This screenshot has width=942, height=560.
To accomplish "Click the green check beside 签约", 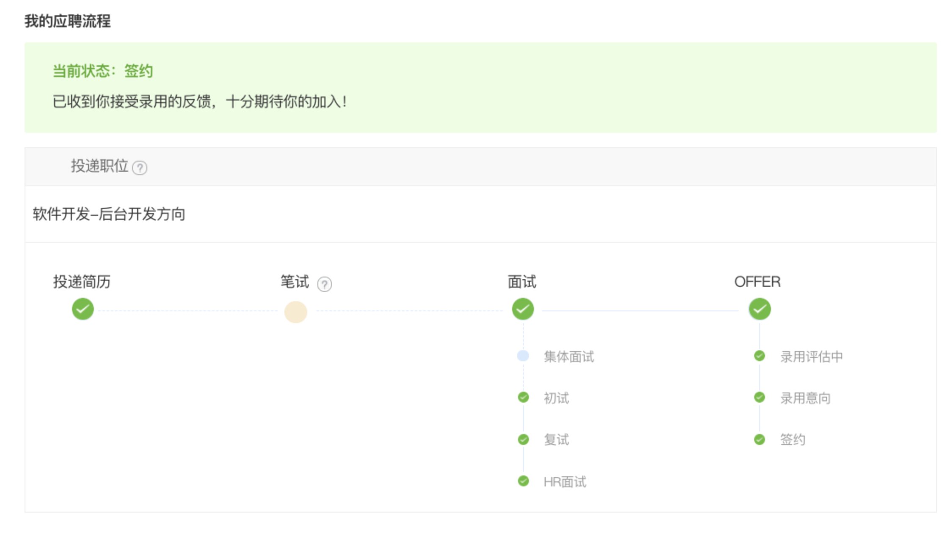I will click(x=759, y=439).
